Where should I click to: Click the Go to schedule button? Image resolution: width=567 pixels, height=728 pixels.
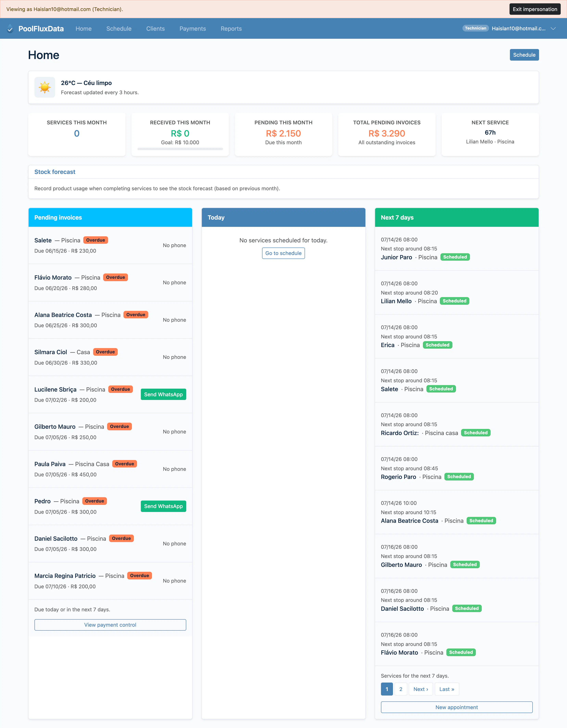coord(283,253)
